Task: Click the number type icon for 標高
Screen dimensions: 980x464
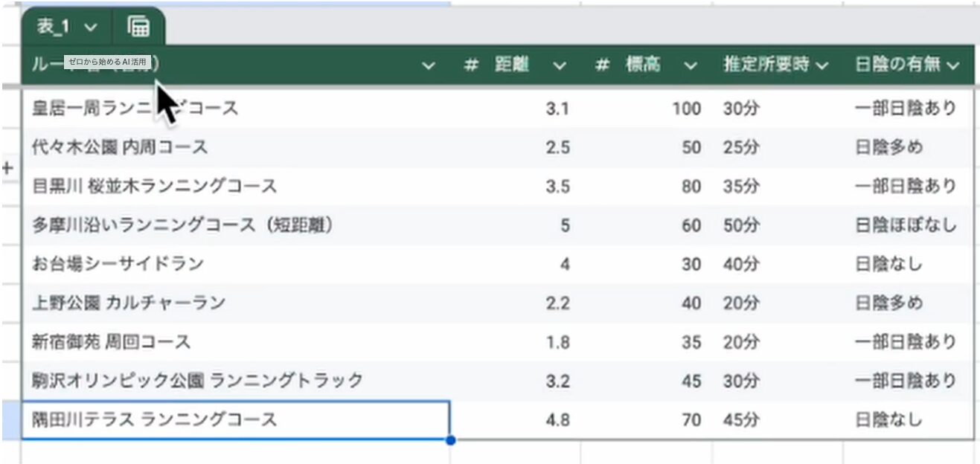Action: click(x=602, y=65)
